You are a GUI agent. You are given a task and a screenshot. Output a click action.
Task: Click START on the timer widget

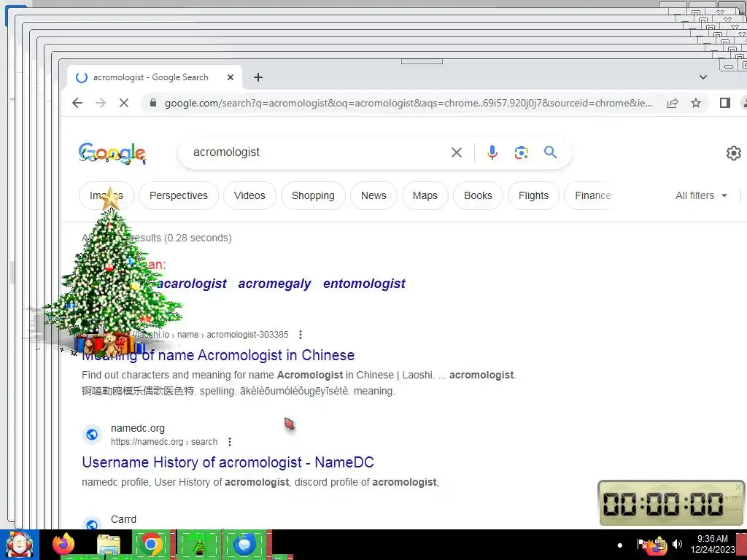[733, 497]
